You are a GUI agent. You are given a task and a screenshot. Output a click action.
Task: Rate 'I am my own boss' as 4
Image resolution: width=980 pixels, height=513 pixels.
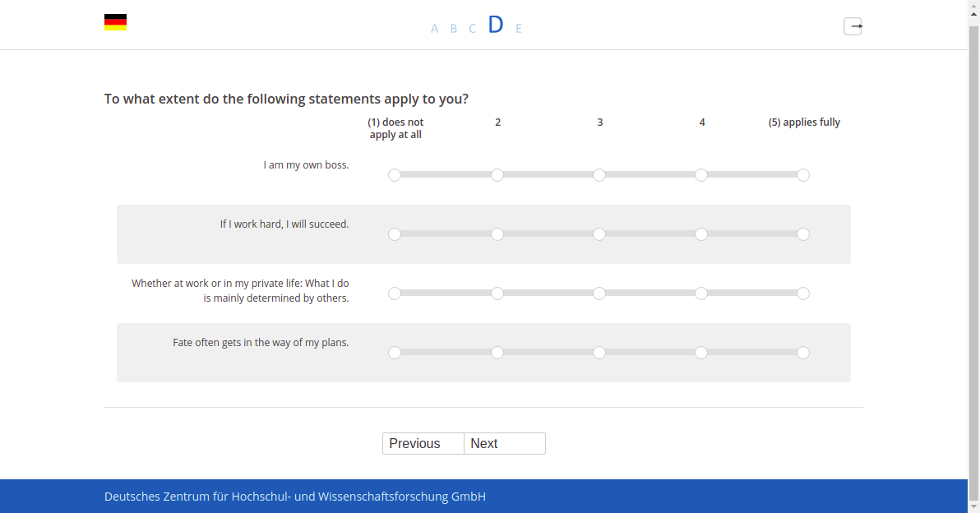point(701,175)
